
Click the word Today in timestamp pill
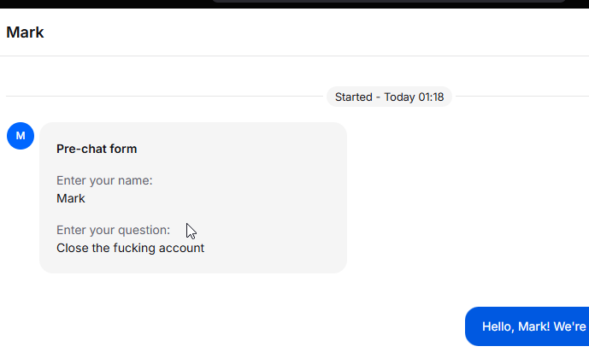click(x=399, y=97)
